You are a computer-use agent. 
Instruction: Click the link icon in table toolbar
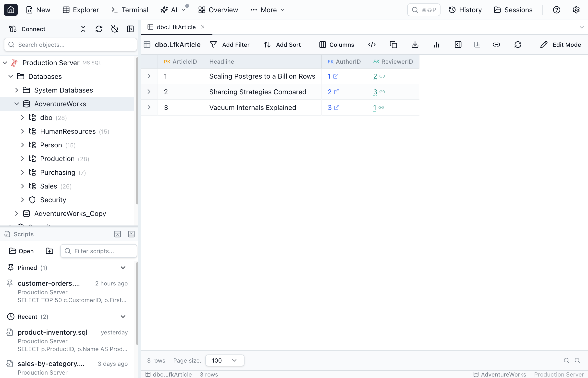[496, 45]
